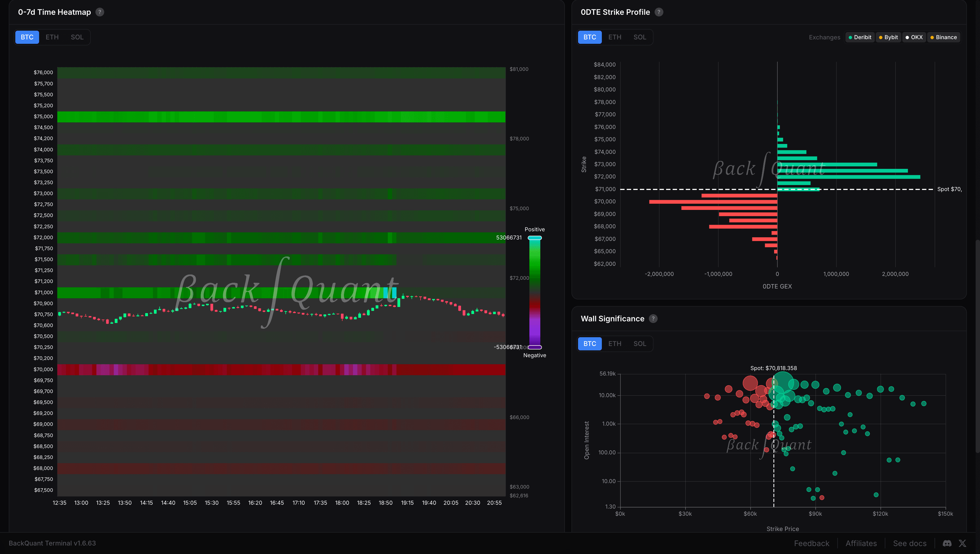Toggle the Bybit exchange filter

[x=888, y=37]
